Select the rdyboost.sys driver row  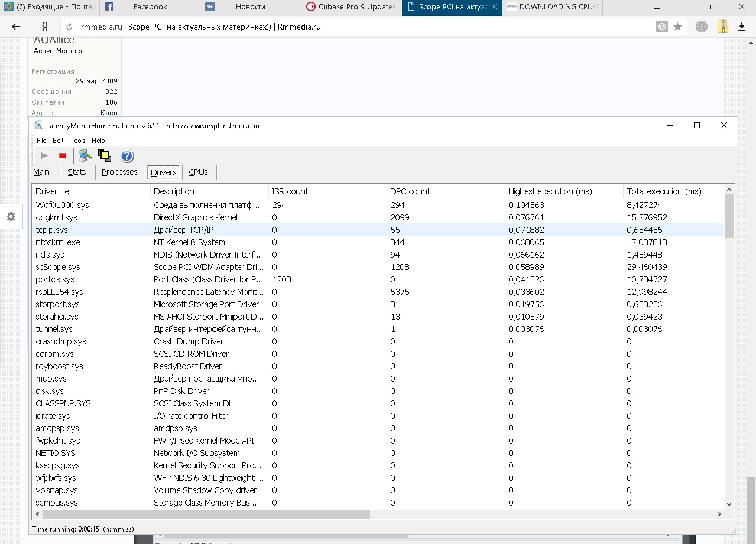pos(378,366)
